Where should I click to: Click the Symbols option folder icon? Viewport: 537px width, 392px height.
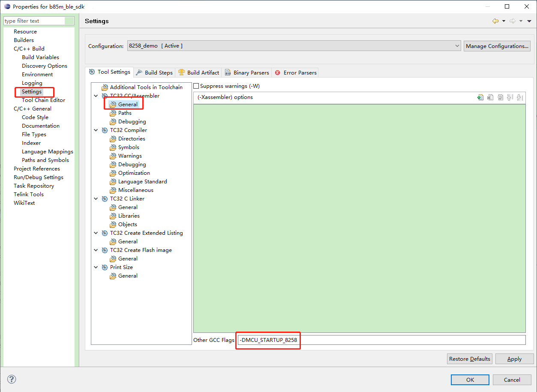pos(113,147)
